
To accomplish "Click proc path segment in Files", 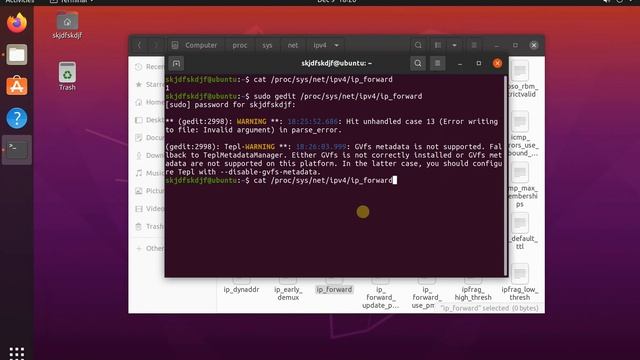I will pos(240,45).
